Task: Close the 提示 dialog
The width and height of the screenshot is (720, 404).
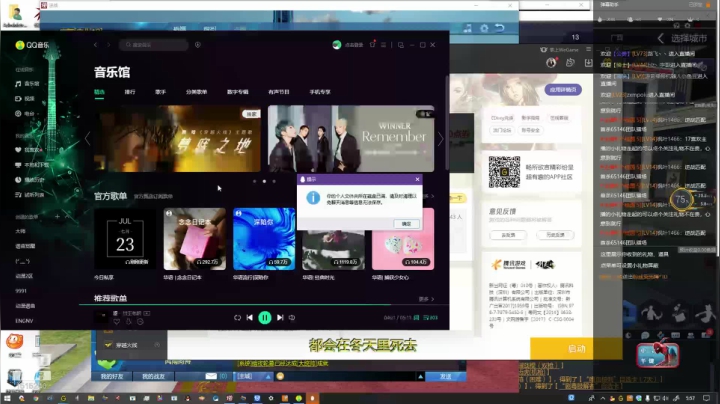Action: [417, 179]
